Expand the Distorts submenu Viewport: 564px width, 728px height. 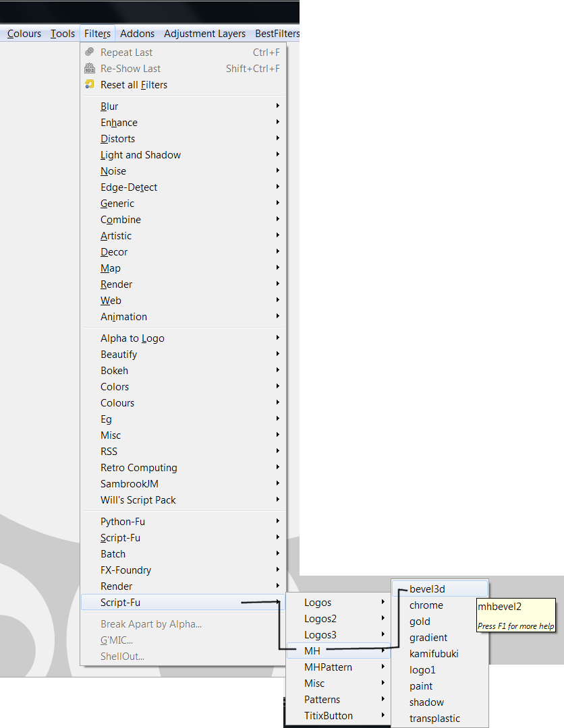(183, 139)
